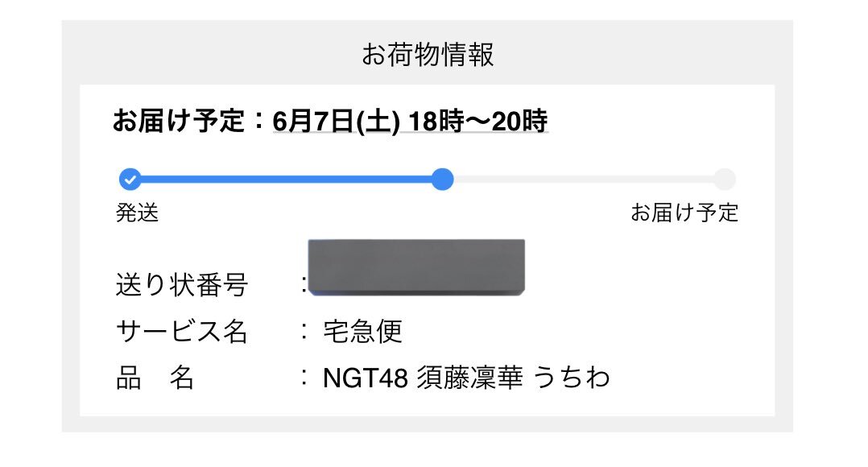Click the current progress blue dot
The image size is (868, 467).
click(442, 180)
